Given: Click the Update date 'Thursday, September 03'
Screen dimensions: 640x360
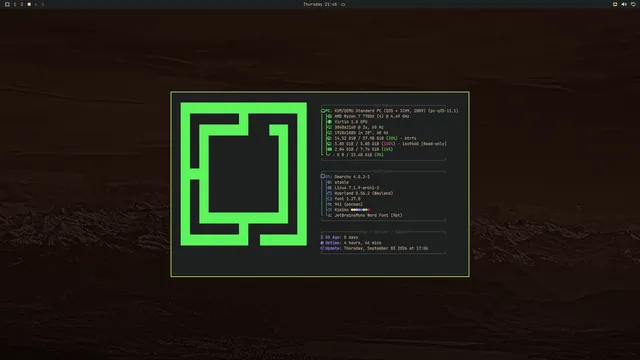Looking at the screenshot, I should pos(372,248).
